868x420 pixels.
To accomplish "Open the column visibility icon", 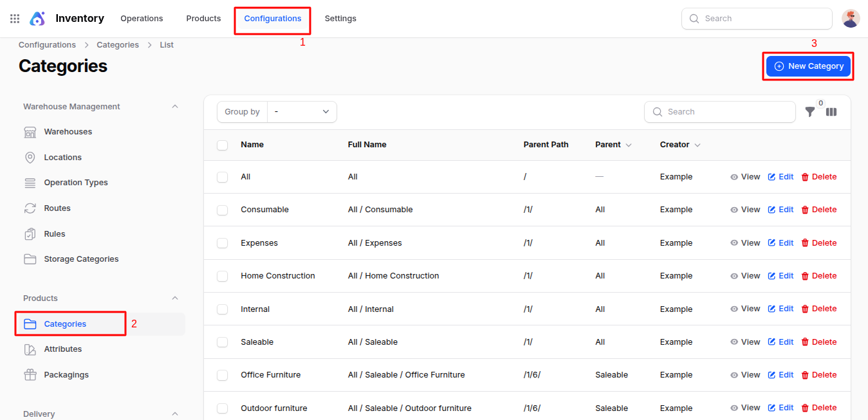I will [x=831, y=112].
